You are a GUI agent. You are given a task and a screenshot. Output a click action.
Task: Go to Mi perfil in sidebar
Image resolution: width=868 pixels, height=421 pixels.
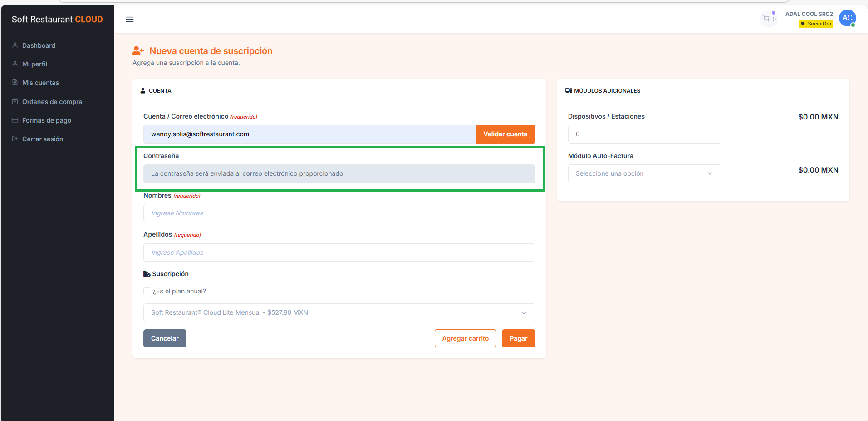point(34,64)
